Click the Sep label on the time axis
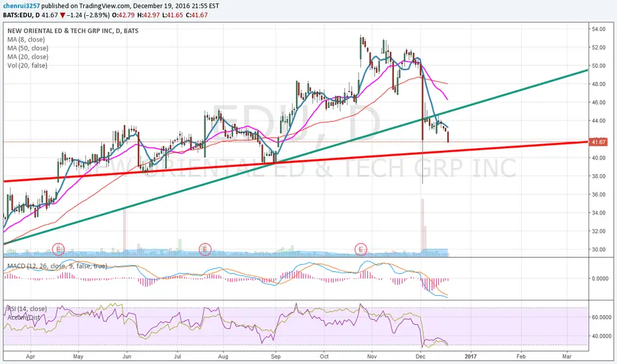 tap(275, 357)
